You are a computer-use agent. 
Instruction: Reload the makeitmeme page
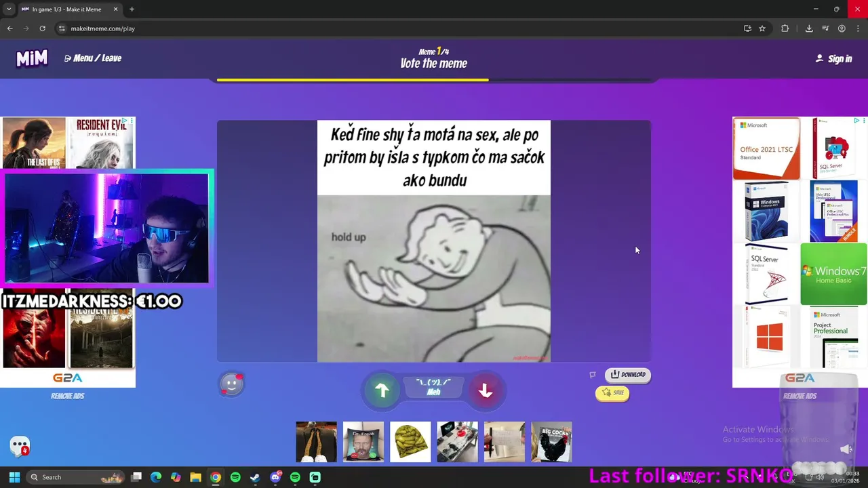tap(42, 28)
